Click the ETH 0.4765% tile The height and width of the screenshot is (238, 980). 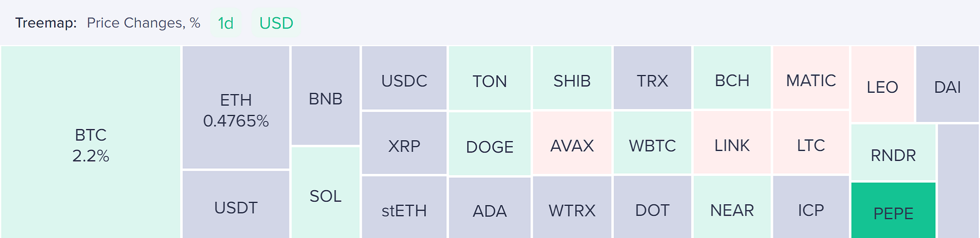(x=236, y=107)
